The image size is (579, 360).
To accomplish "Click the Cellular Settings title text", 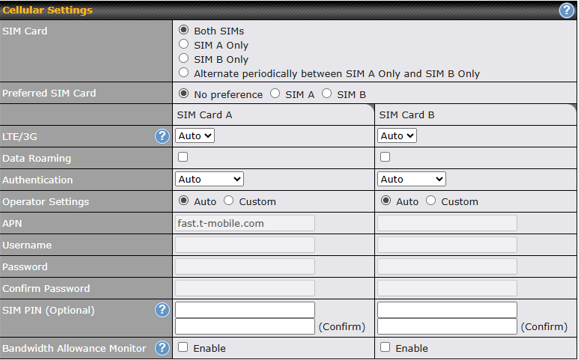I will click(x=47, y=10).
